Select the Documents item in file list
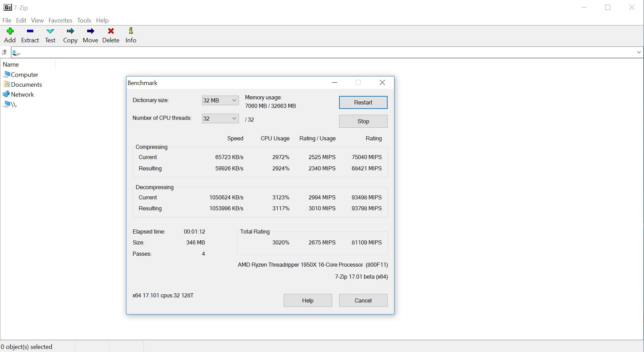This screenshot has height=352, width=644. point(26,85)
